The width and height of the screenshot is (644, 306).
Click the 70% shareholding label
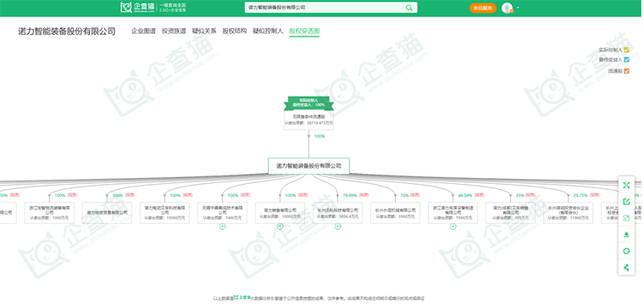404,195
